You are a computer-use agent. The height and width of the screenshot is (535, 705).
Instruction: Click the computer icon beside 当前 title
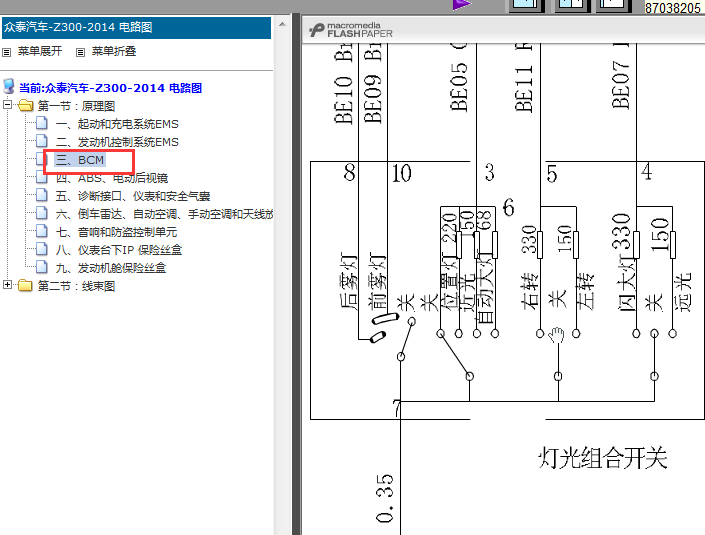tap(9, 86)
